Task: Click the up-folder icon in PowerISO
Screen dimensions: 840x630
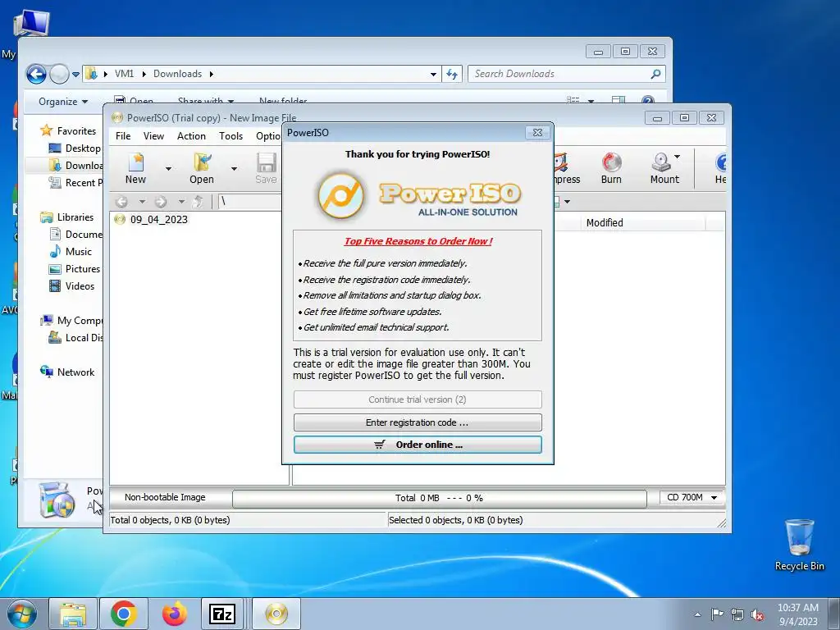Action: (198, 202)
